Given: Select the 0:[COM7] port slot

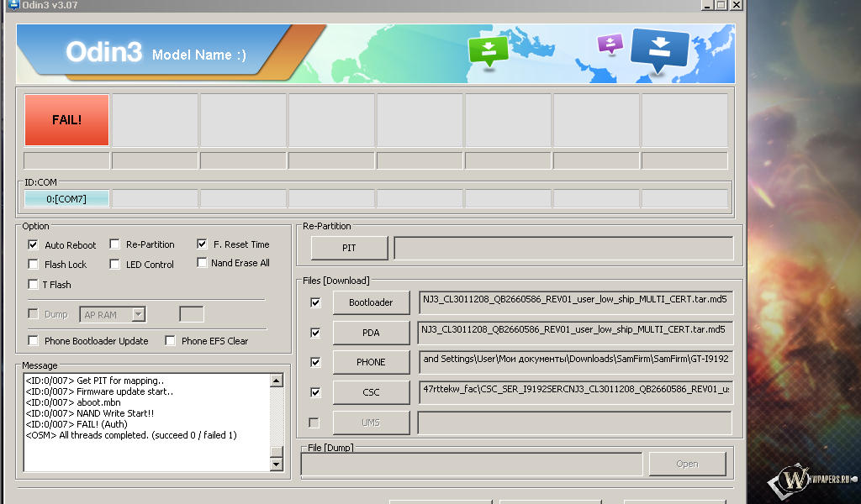Looking at the screenshot, I should pos(66,199).
